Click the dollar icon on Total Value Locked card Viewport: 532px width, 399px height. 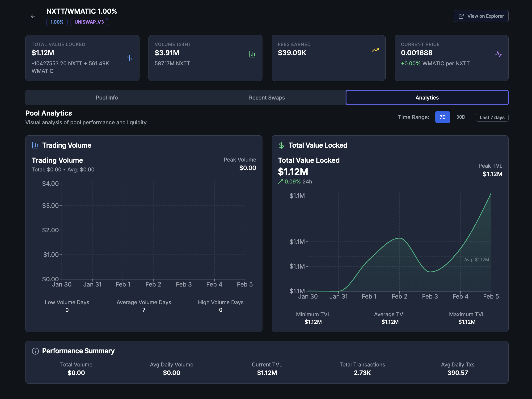(129, 58)
